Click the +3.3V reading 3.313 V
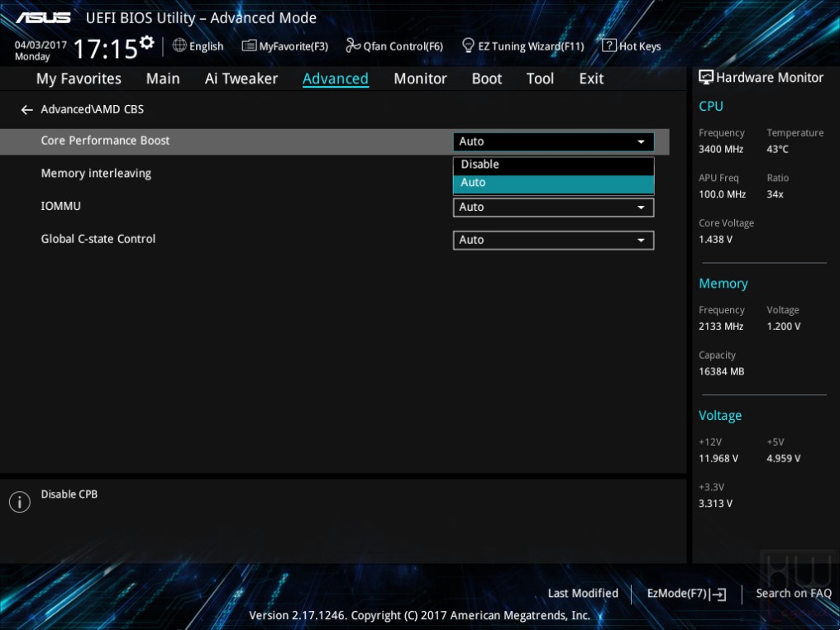840x630 pixels. [715, 504]
